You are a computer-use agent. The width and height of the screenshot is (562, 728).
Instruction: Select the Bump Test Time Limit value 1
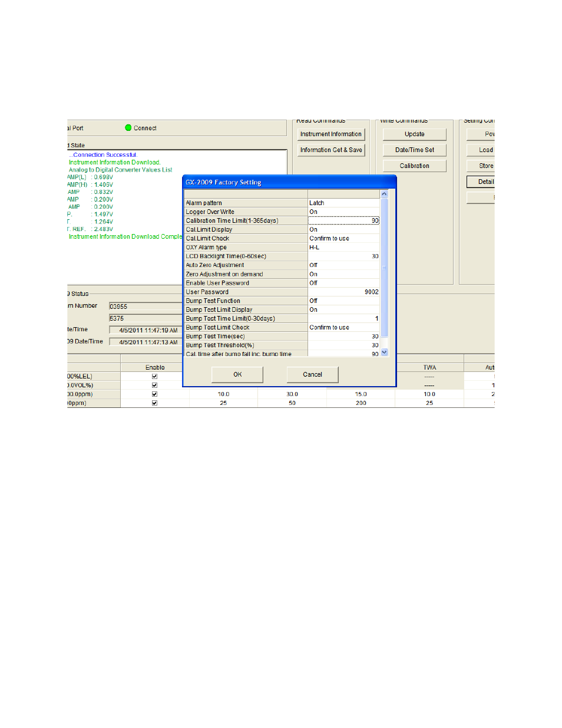[x=344, y=318]
